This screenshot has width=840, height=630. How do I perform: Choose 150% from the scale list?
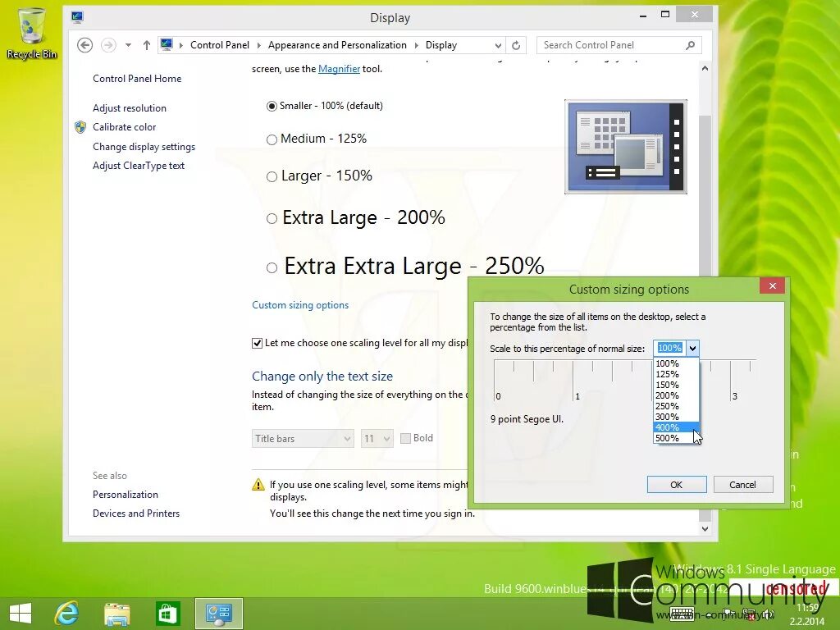[x=676, y=385]
